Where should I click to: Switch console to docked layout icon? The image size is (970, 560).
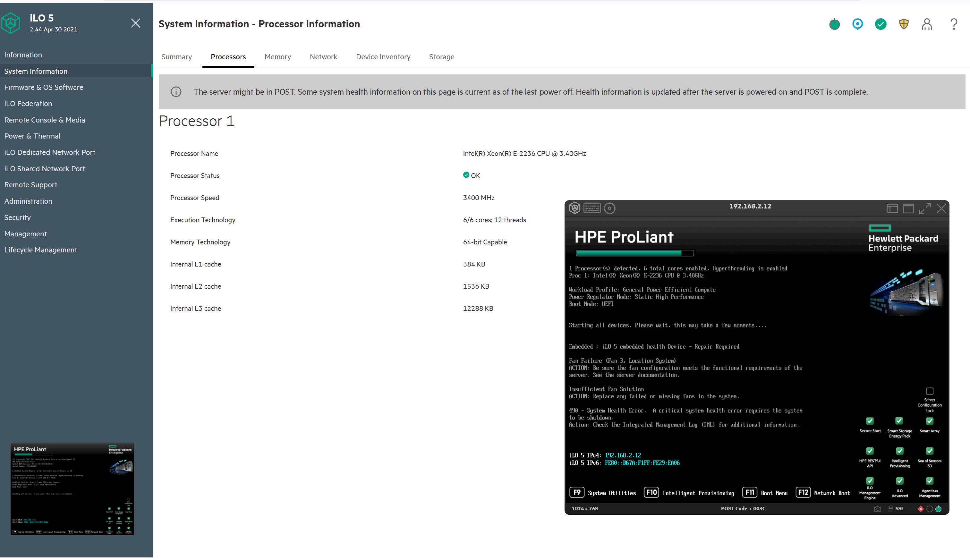click(x=892, y=208)
